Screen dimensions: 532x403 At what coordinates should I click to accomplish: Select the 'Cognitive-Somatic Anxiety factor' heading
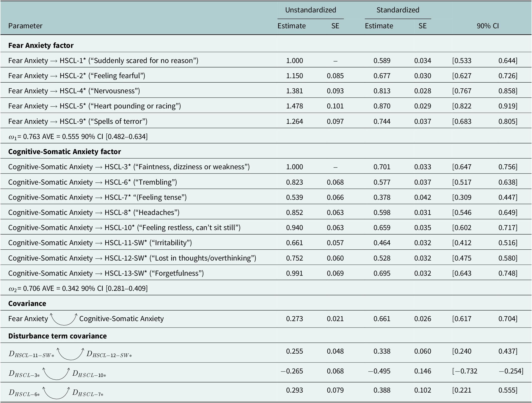pyautogui.click(x=65, y=152)
